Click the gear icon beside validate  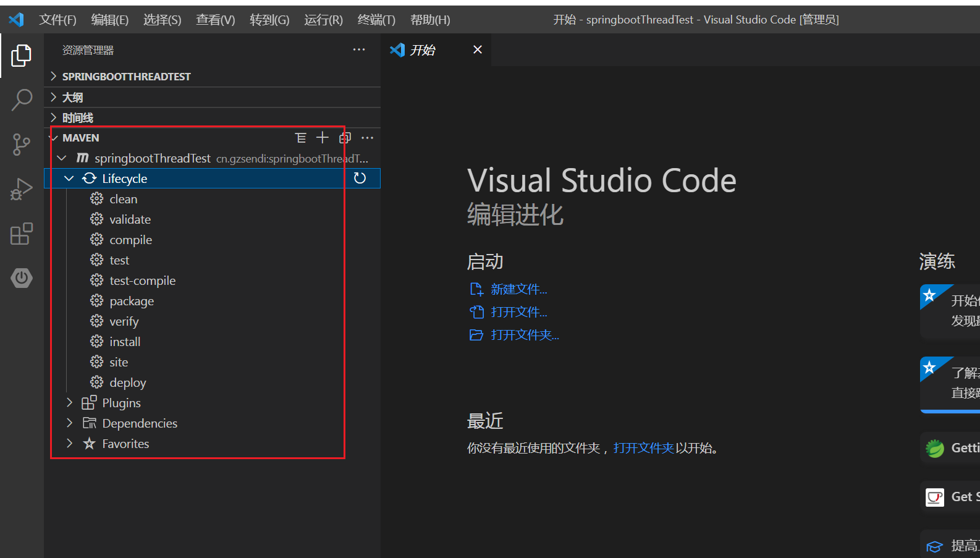tap(96, 219)
